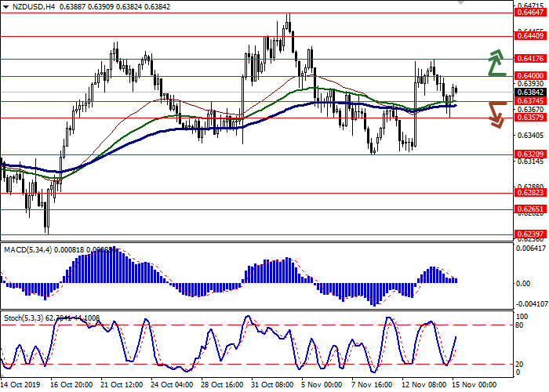Click the green upward arrow icon
Image resolution: width=549 pixels, height=392 pixels.
[x=496, y=64]
